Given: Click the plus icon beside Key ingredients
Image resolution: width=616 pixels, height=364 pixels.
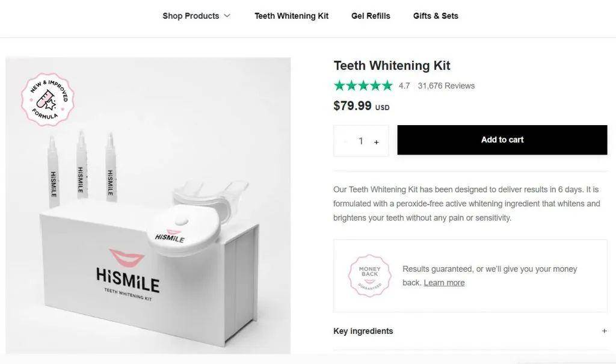Looking at the screenshot, I should tap(604, 331).
